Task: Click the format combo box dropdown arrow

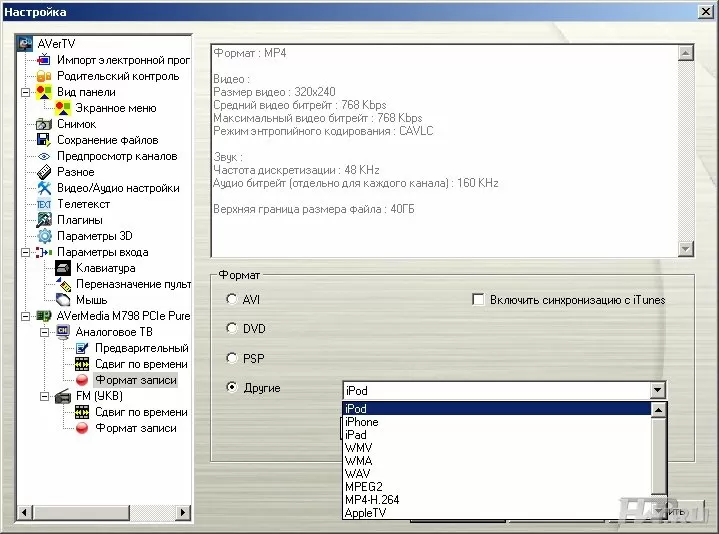Action: [656, 390]
